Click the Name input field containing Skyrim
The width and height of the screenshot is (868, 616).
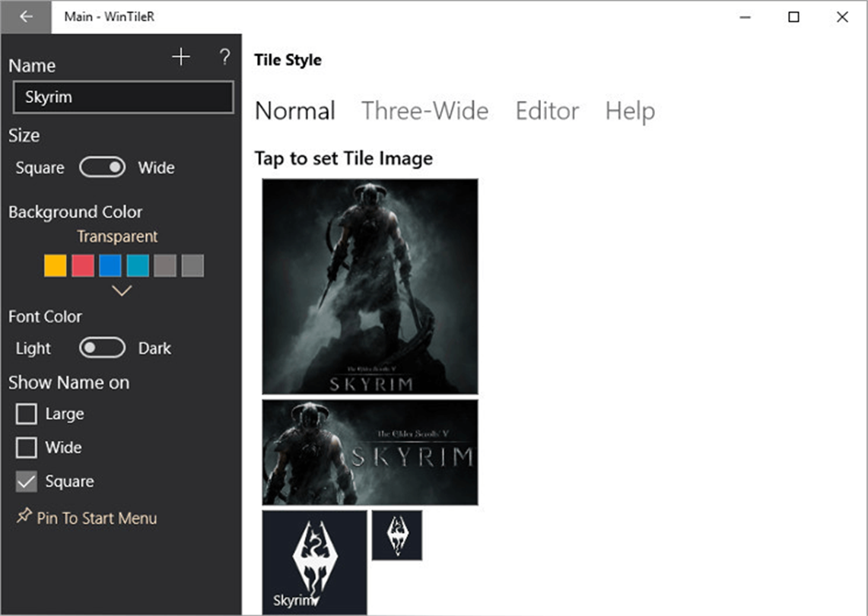tap(123, 97)
